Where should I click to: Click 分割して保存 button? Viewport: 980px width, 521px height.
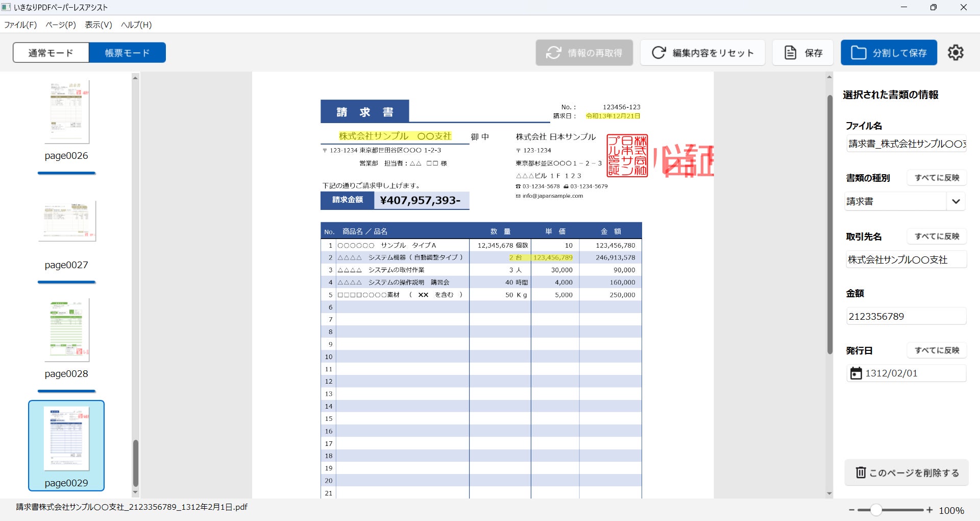tap(889, 53)
